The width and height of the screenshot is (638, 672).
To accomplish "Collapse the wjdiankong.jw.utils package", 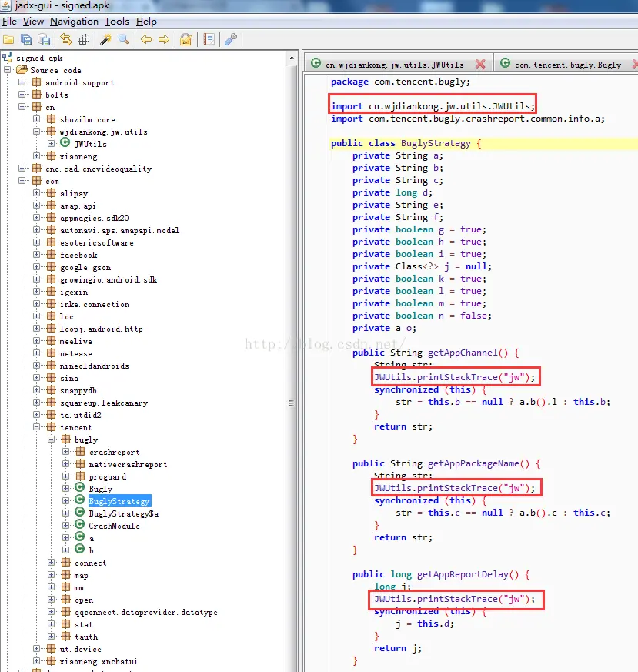I will point(36,131).
